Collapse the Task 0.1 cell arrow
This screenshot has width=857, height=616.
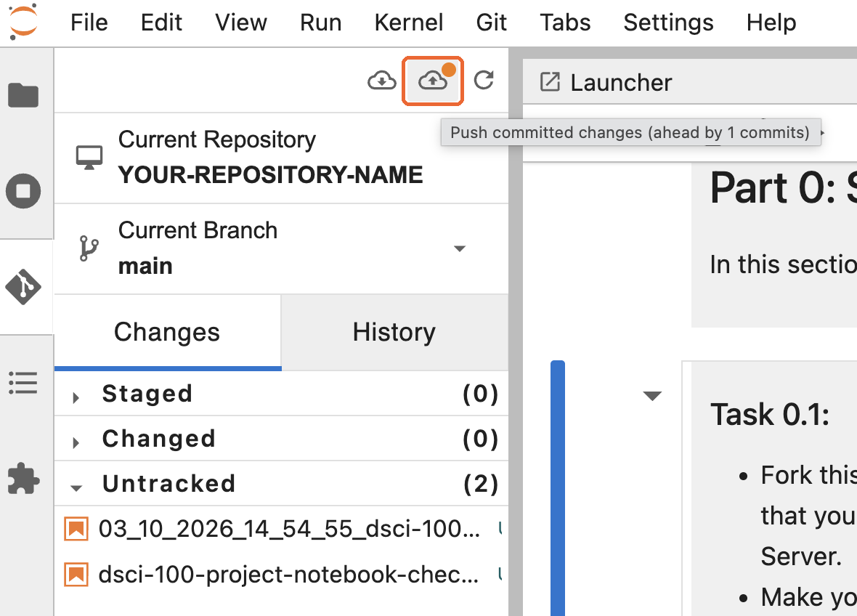point(652,396)
